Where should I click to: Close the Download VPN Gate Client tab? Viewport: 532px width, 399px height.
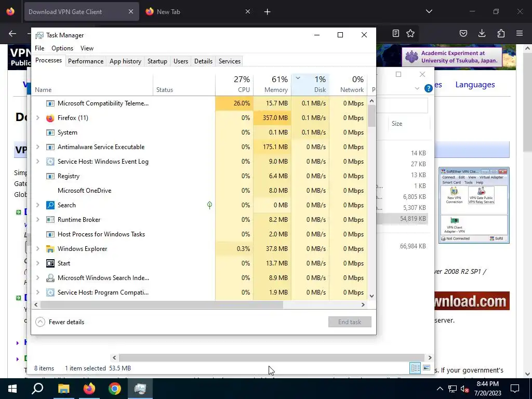130,12
